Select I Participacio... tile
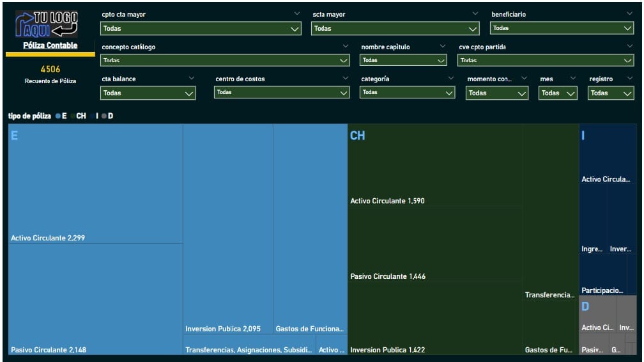Viewport: 644px width, 362px height. pos(603,275)
